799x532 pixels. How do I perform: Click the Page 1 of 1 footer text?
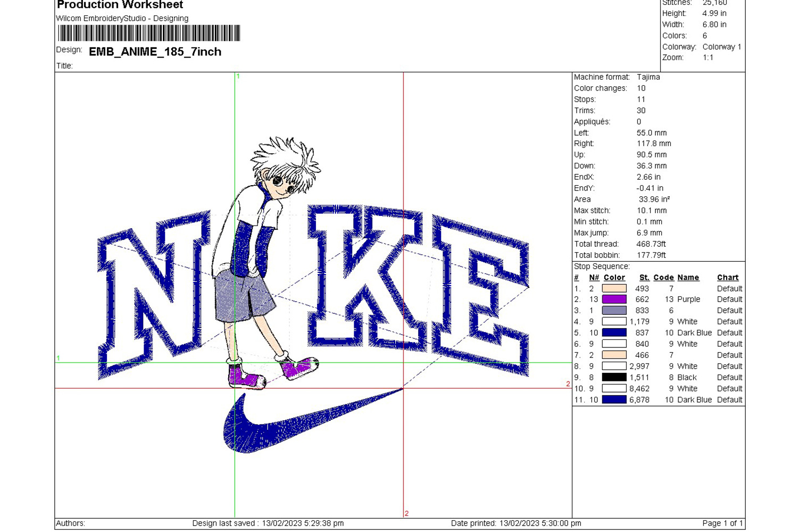[x=722, y=523]
